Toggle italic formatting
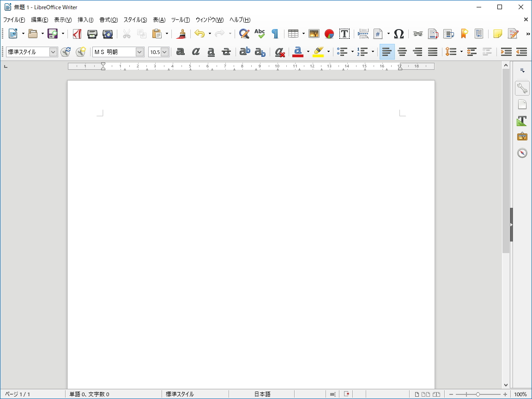532x399 pixels. point(196,52)
